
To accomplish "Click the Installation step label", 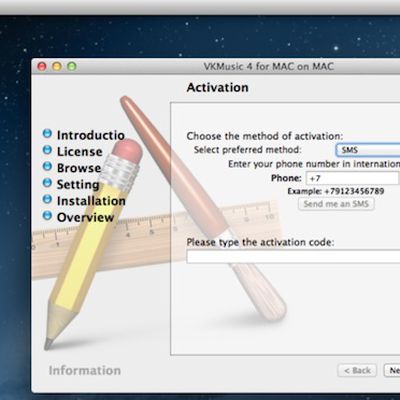I will pyautogui.click(x=91, y=201).
